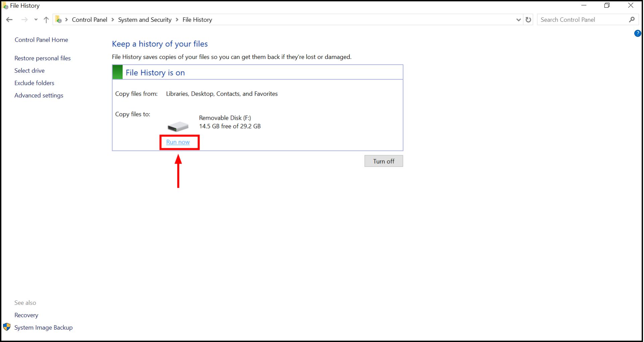This screenshot has height=342, width=644.
Task: Click the up one level arrow
Action: pos(46,19)
